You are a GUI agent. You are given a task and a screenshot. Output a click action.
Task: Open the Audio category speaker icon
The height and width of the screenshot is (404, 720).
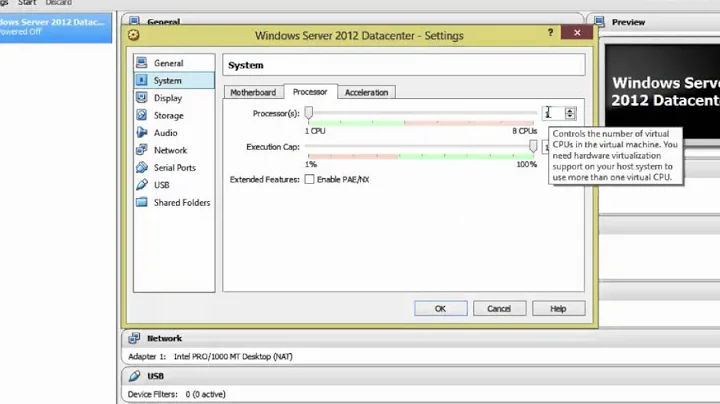pyautogui.click(x=142, y=133)
